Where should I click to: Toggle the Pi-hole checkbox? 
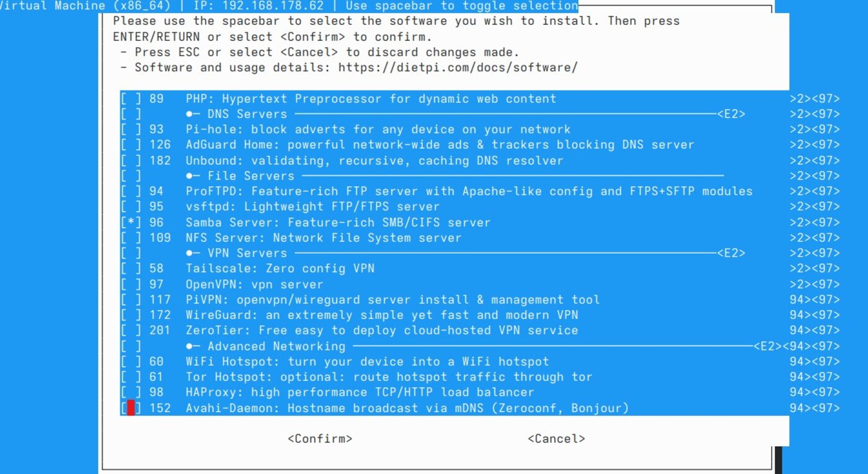coord(131,130)
